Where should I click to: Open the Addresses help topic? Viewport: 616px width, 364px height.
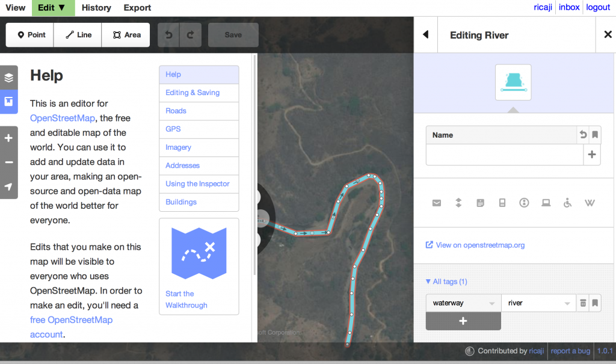(199, 165)
